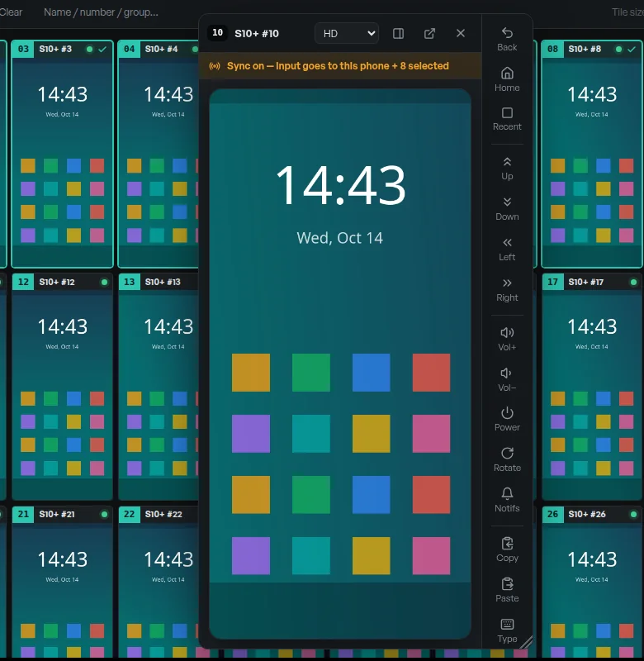Click the Sync on broadcast icon
Screen dimensions: 644x661
pyautogui.click(x=215, y=66)
